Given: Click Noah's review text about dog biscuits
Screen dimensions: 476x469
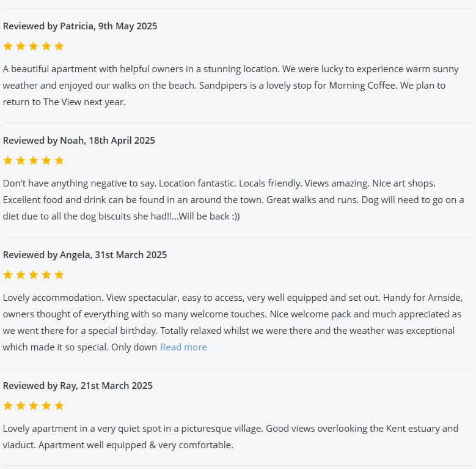Looking at the screenshot, I should [x=121, y=216].
